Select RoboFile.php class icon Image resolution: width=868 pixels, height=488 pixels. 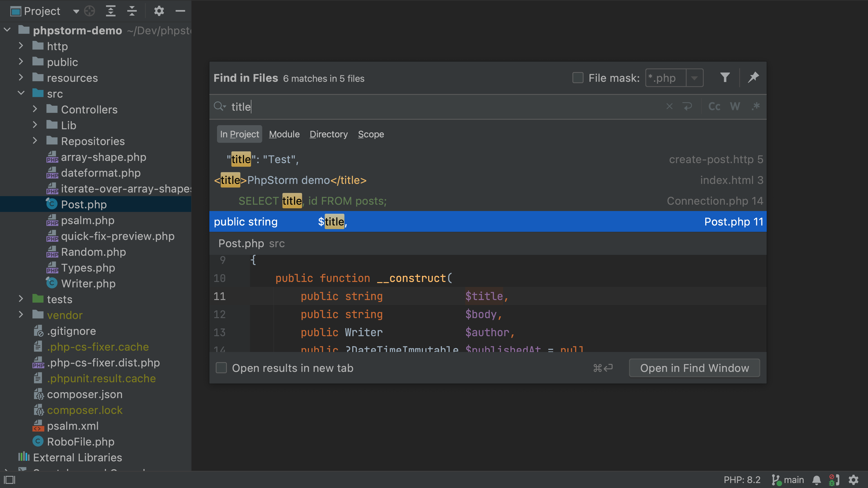(38, 441)
